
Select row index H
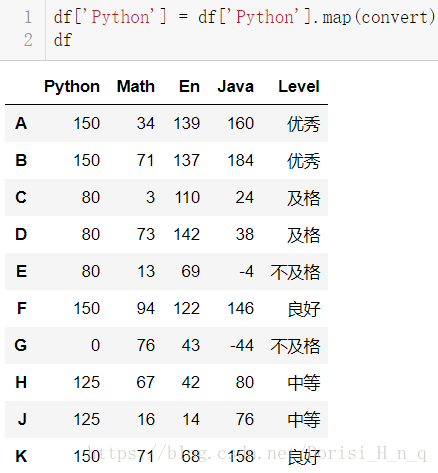tap(21, 382)
